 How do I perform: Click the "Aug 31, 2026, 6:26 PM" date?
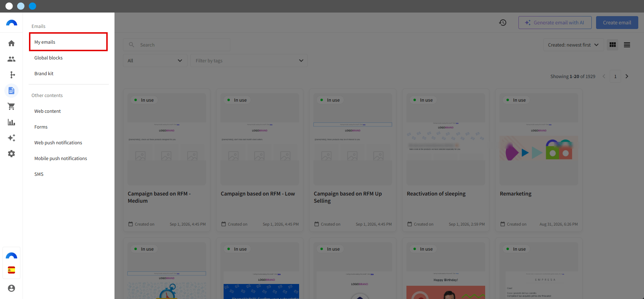click(558, 224)
